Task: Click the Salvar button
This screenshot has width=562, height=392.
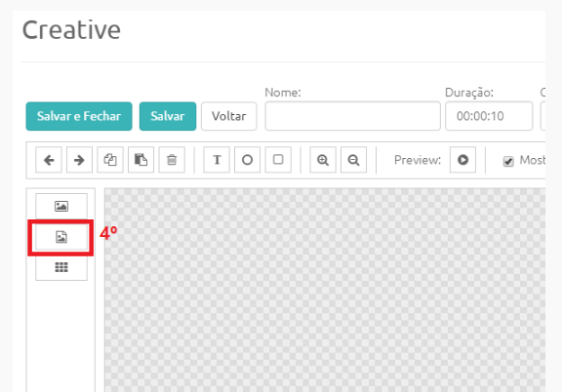Action: 168,116
